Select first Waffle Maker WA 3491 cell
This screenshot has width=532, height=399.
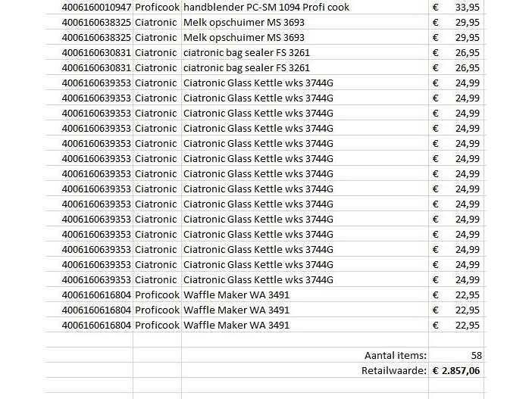tap(305, 295)
